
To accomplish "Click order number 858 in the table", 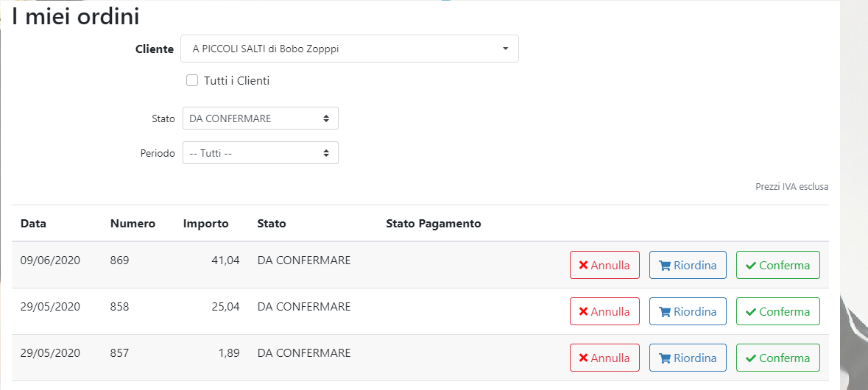I will (119, 307).
